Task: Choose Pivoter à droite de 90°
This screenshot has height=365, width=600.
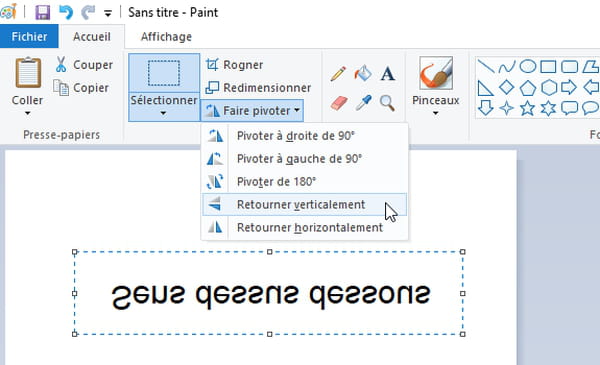Action: [x=305, y=136]
